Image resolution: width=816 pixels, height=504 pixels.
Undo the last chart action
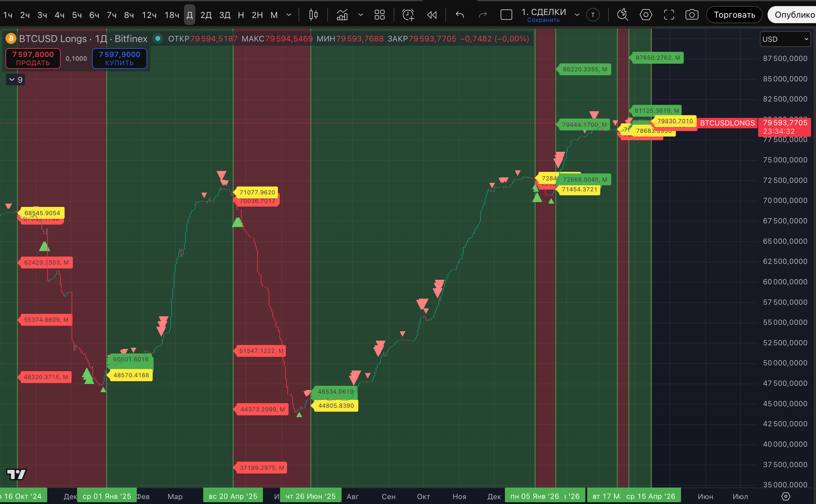coord(460,15)
